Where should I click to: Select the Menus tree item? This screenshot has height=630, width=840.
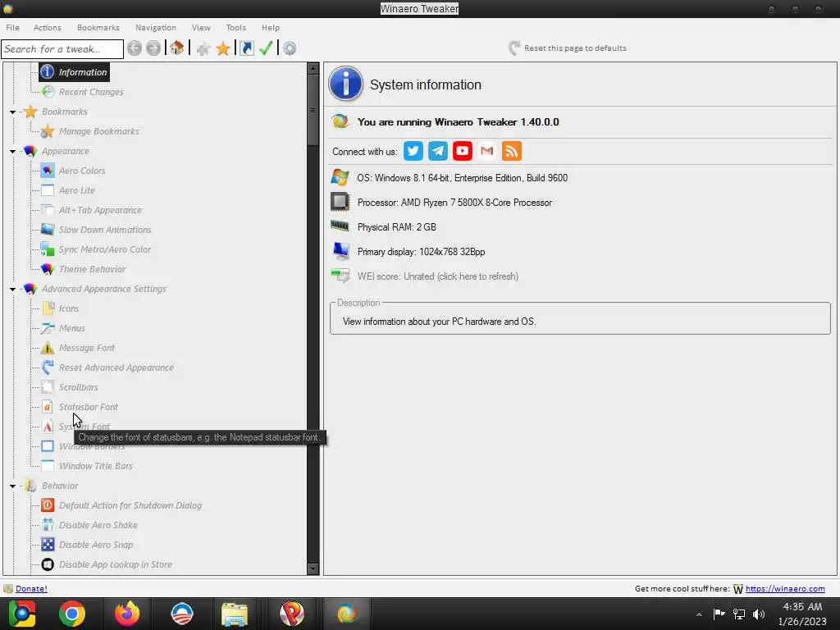tap(72, 328)
